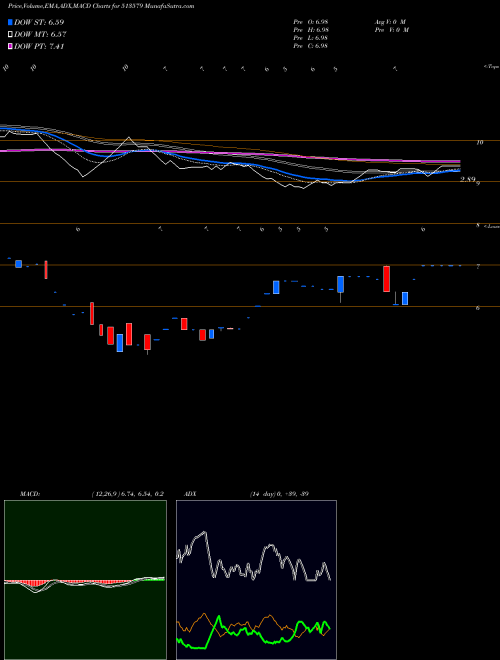
Task: Click the 'Pre L: 6.98' value
Action: click(311, 38)
